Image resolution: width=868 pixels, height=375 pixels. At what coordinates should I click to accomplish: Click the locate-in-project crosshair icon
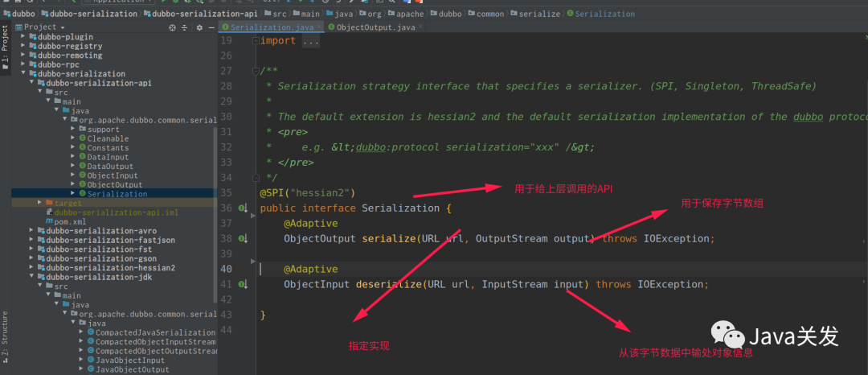click(172, 27)
